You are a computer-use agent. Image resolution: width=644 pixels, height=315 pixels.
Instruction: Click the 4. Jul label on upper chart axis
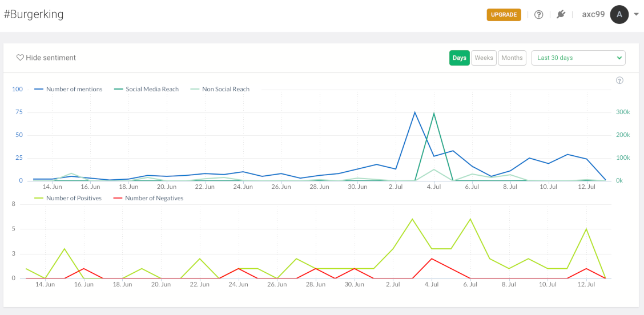434,187
